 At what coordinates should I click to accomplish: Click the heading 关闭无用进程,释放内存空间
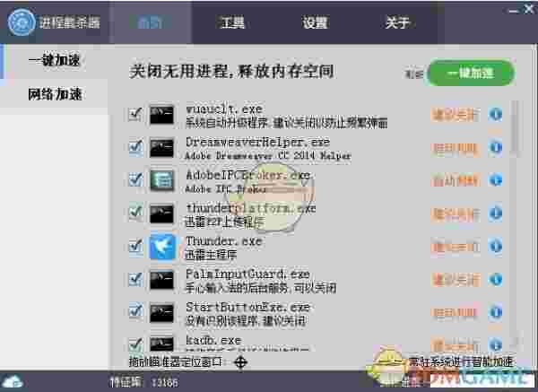tap(231, 72)
